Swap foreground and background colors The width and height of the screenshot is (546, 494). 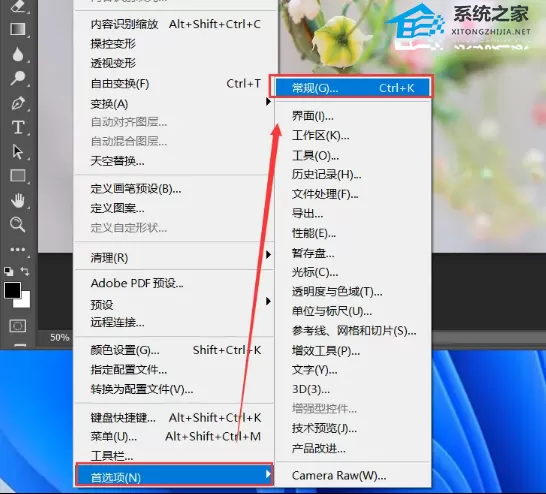pyautogui.click(x=25, y=271)
